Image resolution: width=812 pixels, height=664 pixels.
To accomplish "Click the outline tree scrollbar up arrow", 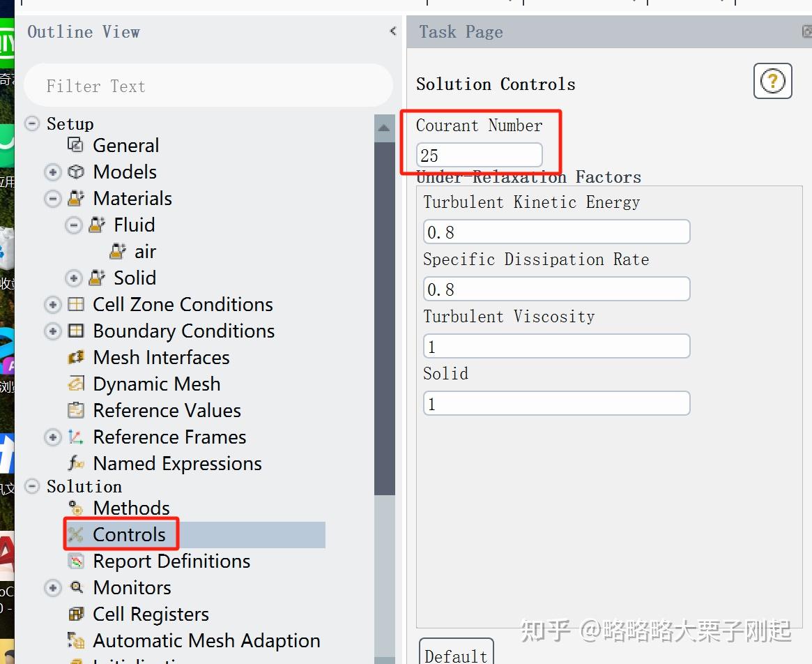I will (x=385, y=128).
